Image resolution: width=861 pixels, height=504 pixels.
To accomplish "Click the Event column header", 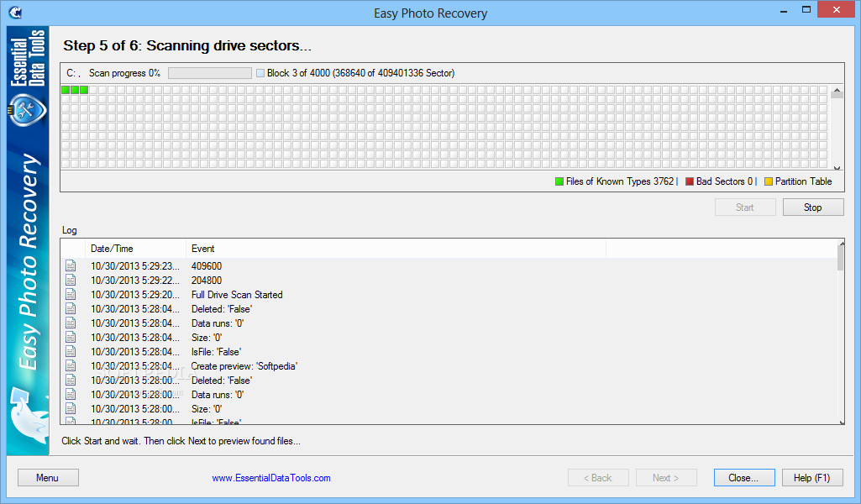I will click(x=396, y=249).
